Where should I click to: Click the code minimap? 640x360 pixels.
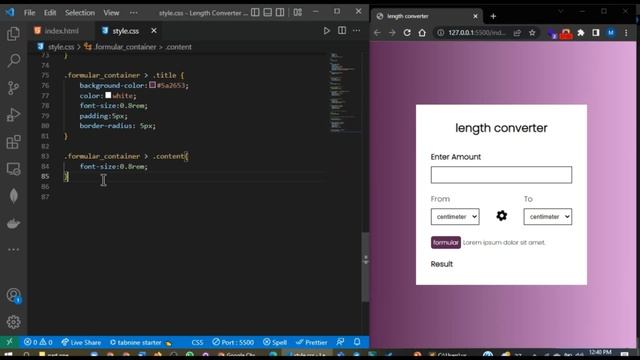click(345, 92)
